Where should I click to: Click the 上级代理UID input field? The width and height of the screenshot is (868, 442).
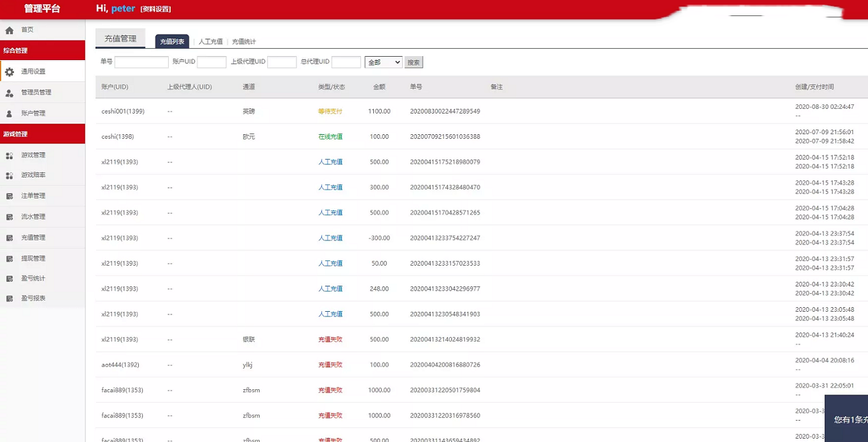(282, 62)
